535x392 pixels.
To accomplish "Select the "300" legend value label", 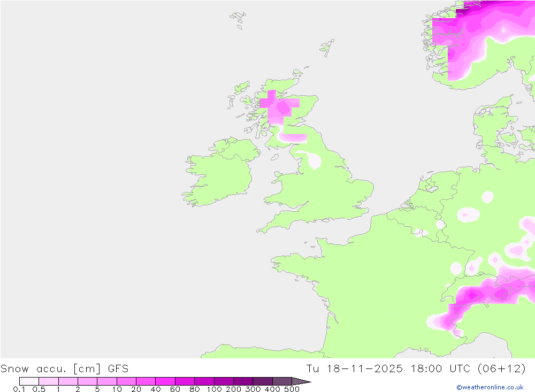I will 253,389.
